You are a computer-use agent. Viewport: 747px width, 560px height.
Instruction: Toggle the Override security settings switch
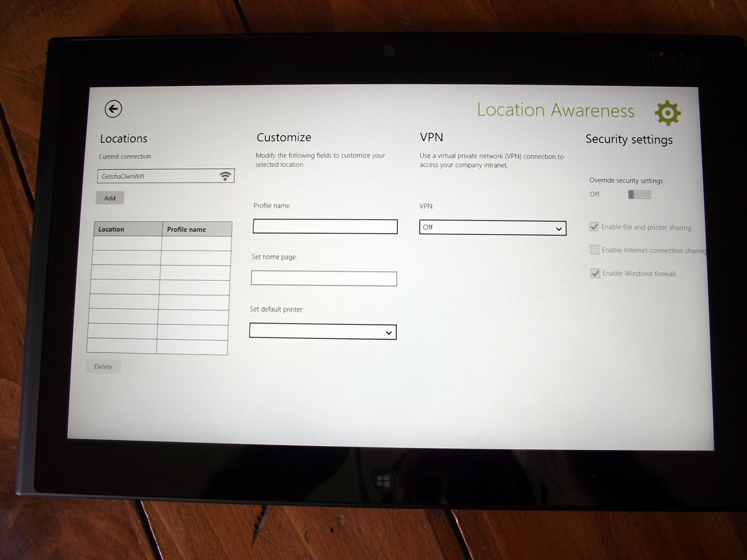pyautogui.click(x=639, y=195)
